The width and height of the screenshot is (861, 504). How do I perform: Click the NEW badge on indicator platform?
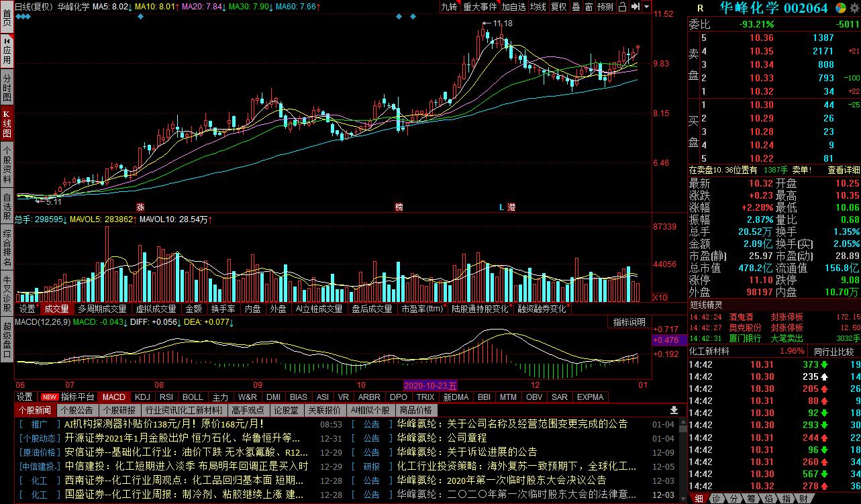point(50,397)
